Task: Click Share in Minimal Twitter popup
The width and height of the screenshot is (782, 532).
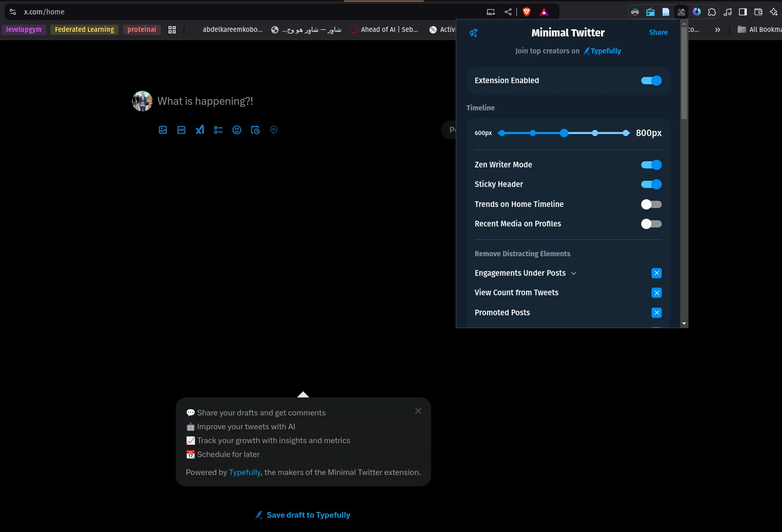Action: (x=658, y=32)
